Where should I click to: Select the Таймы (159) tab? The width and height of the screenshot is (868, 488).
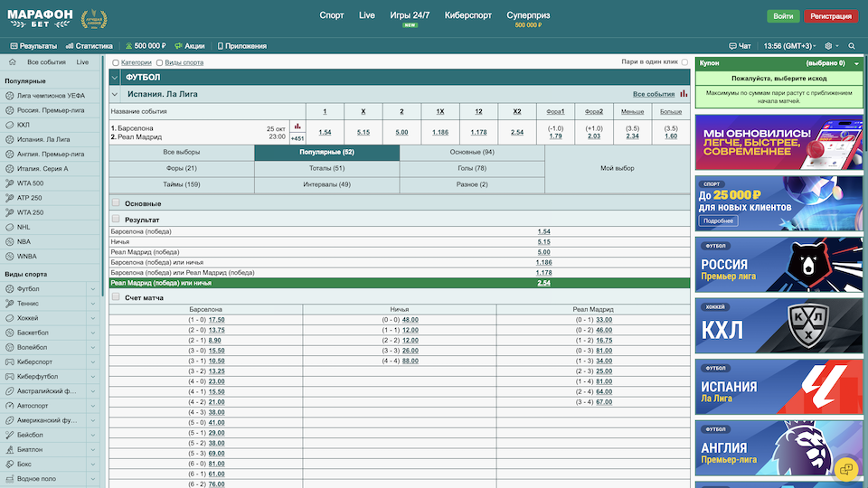[x=182, y=184]
